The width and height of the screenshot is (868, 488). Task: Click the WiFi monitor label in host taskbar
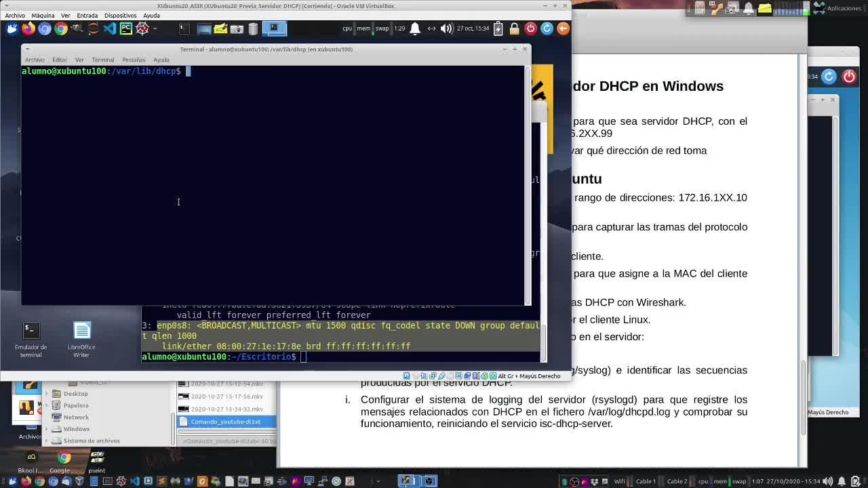[x=619, y=481]
